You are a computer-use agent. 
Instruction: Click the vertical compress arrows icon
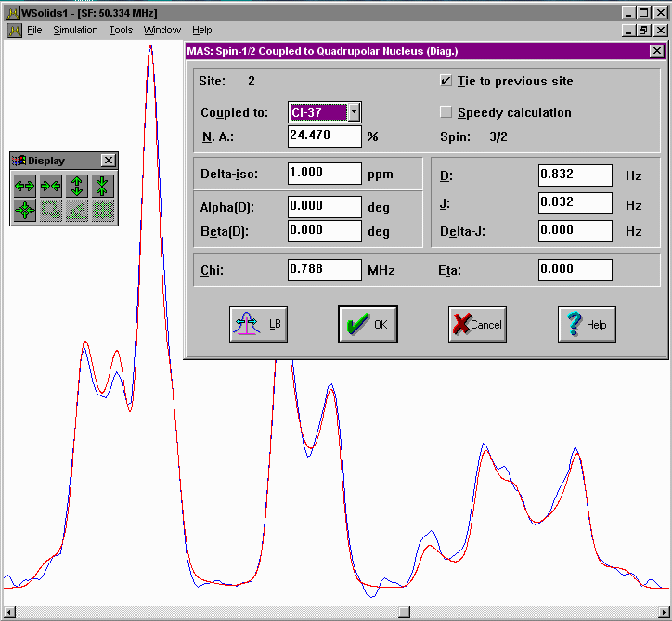coord(103,185)
